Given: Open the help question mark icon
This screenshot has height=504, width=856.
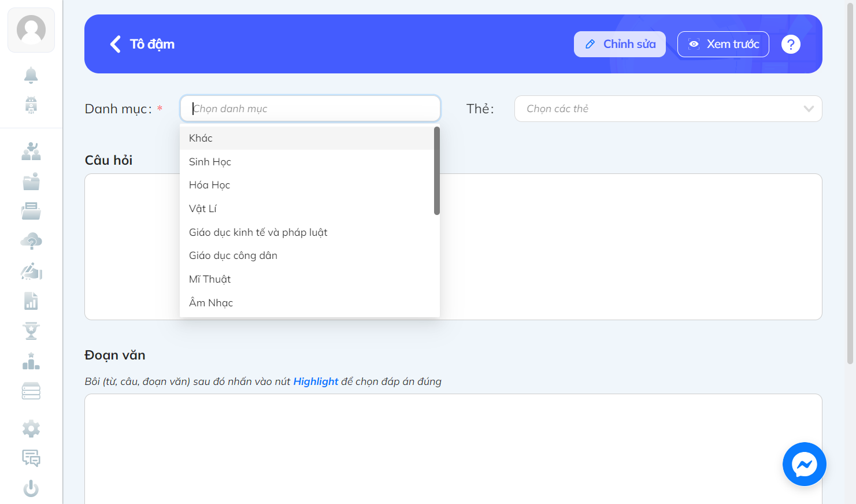Looking at the screenshot, I should 791,44.
